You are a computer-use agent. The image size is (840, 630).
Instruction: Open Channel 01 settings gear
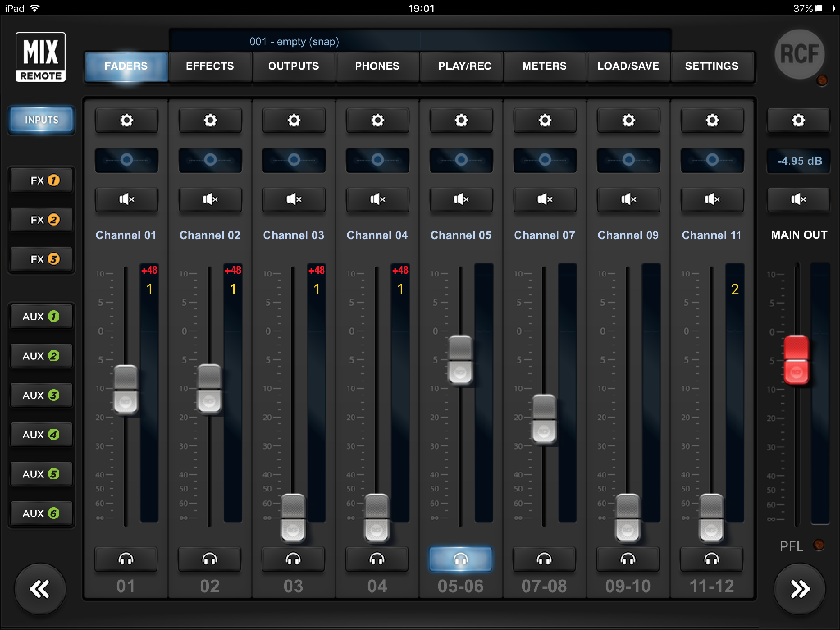pyautogui.click(x=126, y=120)
